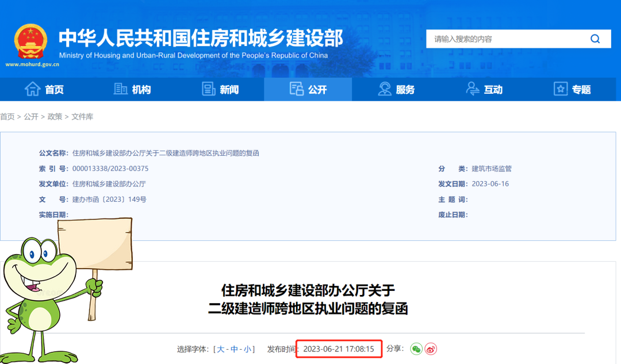The width and height of the screenshot is (621, 364).
Task: Open the 专题 navigation tab
Action: click(x=572, y=89)
